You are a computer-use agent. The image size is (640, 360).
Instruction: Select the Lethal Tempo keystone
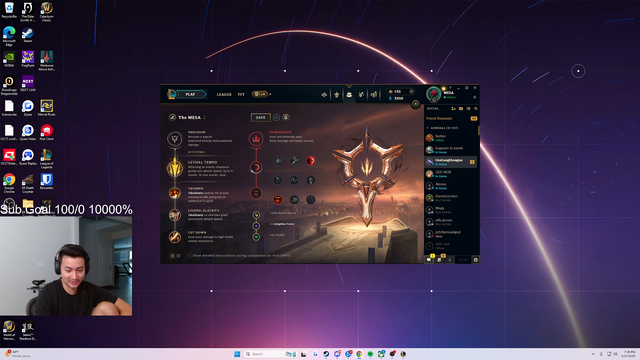click(x=175, y=168)
